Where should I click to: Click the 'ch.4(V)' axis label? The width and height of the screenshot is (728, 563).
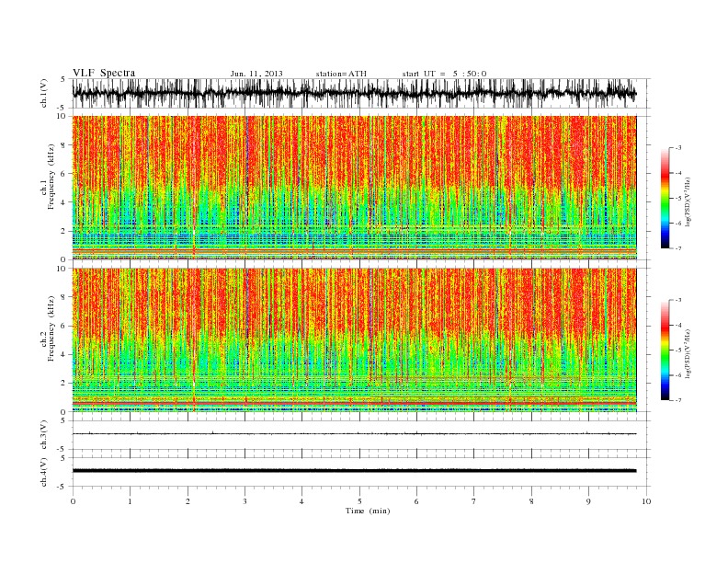pos(44,472)
